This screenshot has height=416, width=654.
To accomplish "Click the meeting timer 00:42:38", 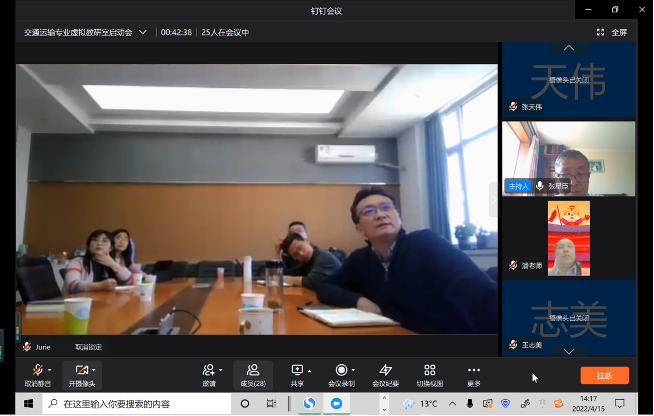I will pyautogui.click(x=176, y=32).
